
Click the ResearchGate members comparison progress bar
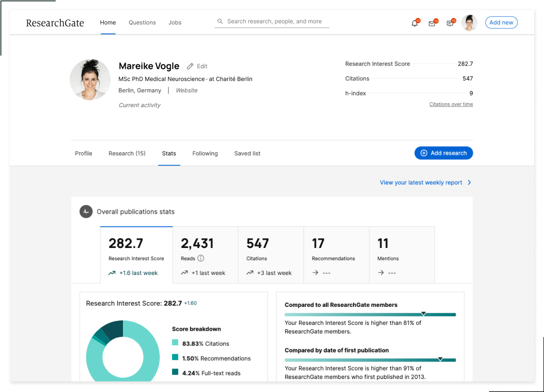[x=370, y=314]
